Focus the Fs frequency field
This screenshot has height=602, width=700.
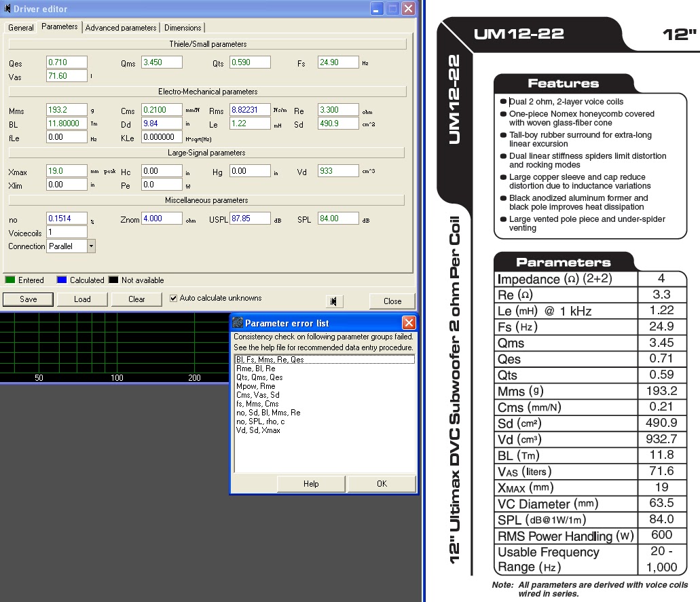pos(338,62)
